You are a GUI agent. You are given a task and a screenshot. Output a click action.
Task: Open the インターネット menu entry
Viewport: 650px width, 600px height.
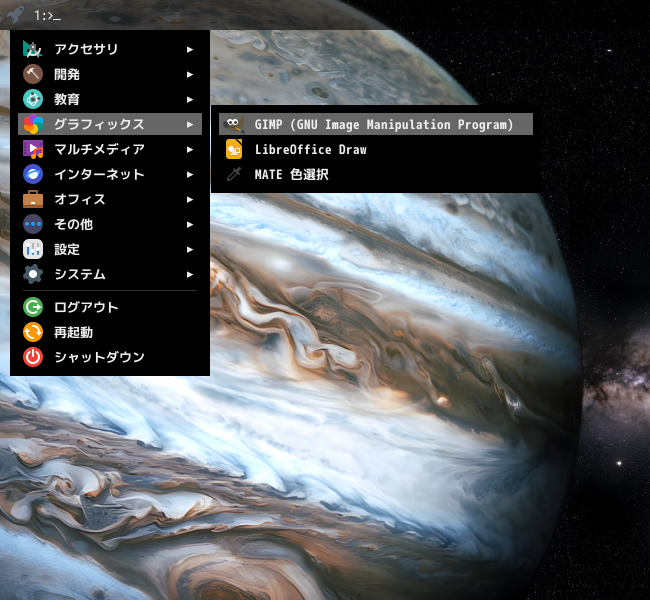click(110, 174)
